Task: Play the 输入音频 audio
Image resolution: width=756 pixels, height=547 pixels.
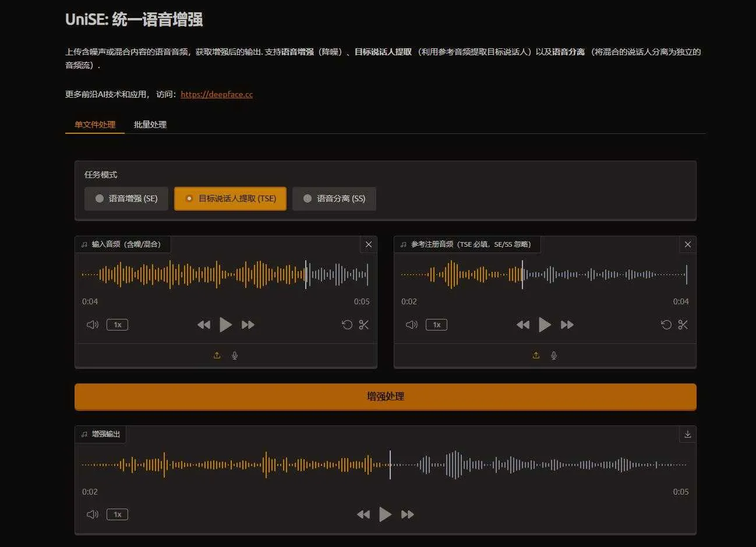Action: [225, 325]
